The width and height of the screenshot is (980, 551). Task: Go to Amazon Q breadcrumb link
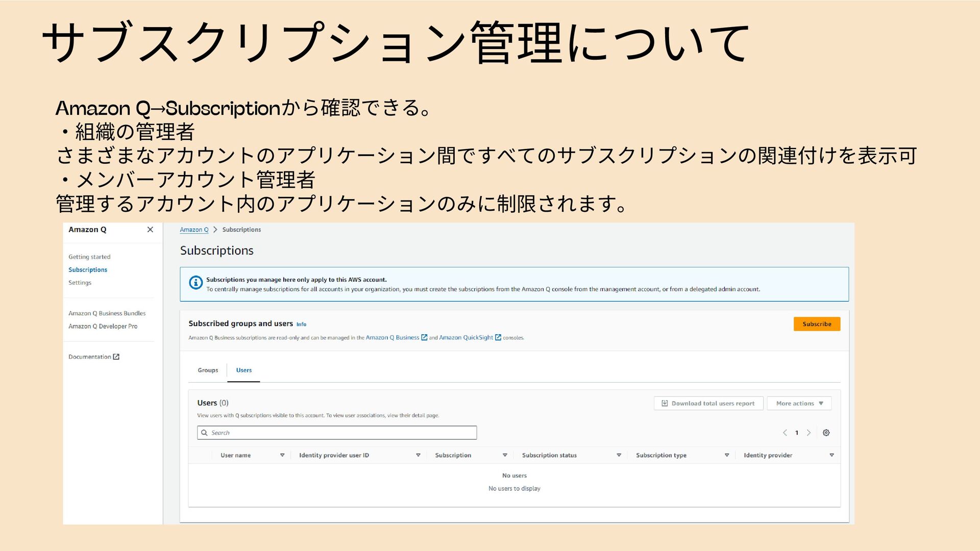tap(194, 230)
